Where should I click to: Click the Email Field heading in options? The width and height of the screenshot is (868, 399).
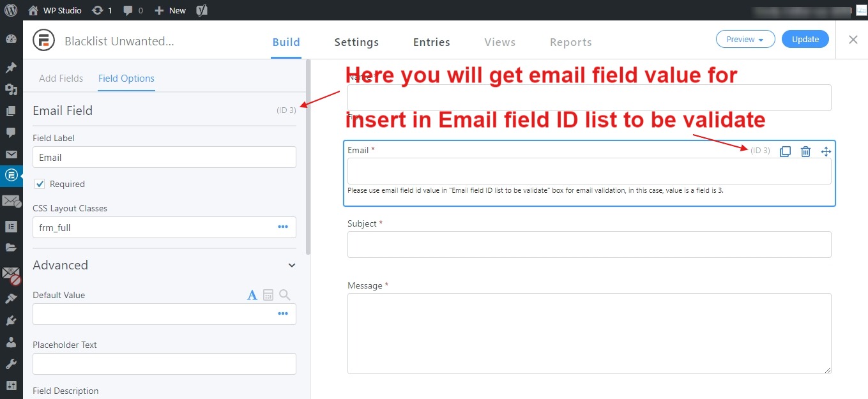pos(63,110)
